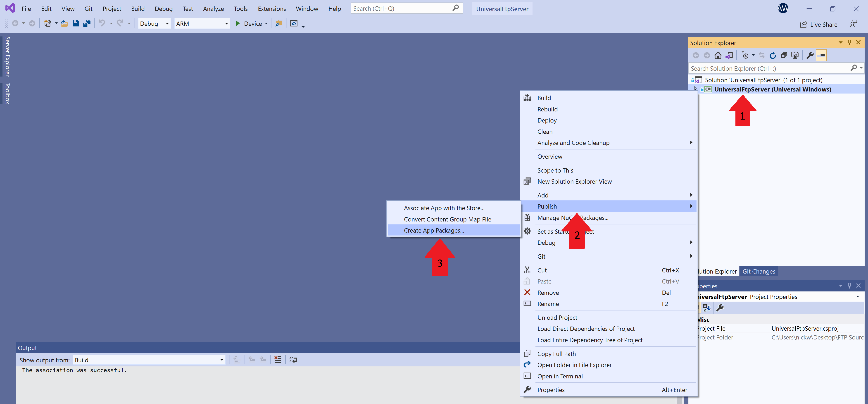The image size is (868, 404).
Task: Open the ARM platform dropdown
Action: 202,24
